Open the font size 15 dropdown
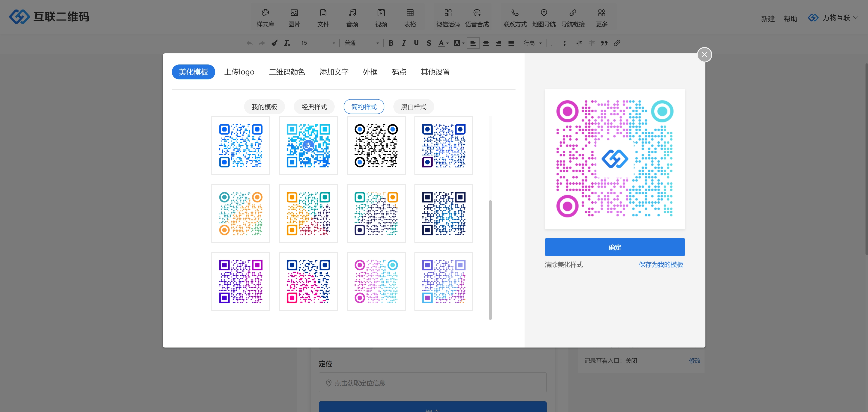 pos(318,43)
